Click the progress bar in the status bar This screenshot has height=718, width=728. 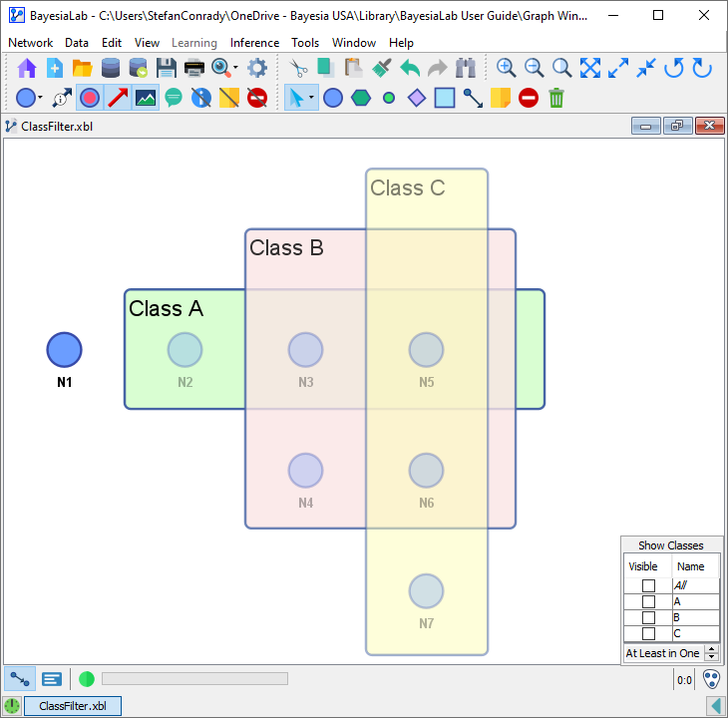point(194,679)
